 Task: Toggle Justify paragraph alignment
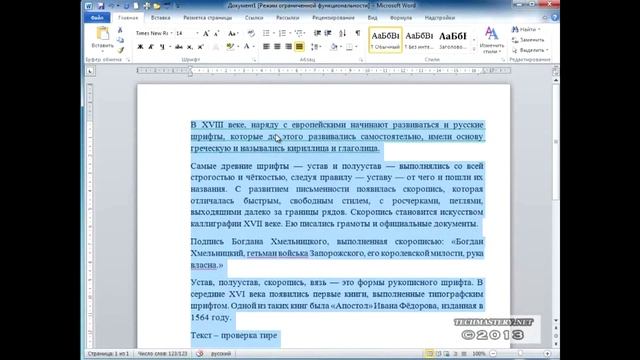[299, 47]
